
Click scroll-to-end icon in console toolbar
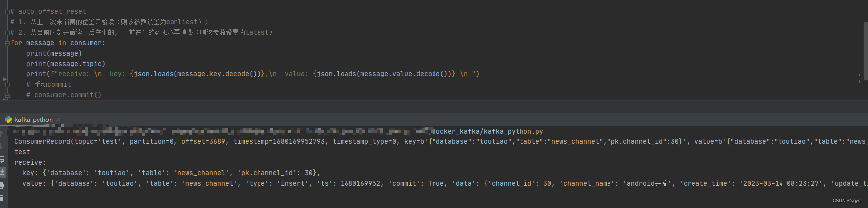[2, 172]
